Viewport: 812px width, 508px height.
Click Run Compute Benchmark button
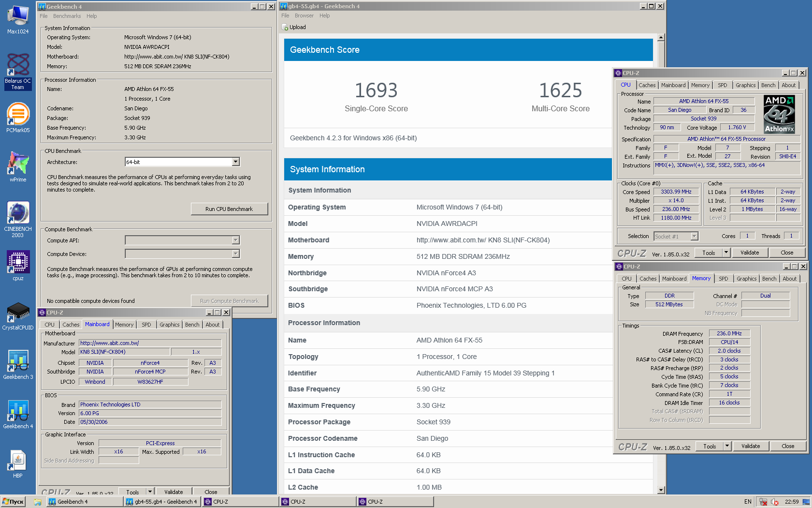tap(229, 301)
